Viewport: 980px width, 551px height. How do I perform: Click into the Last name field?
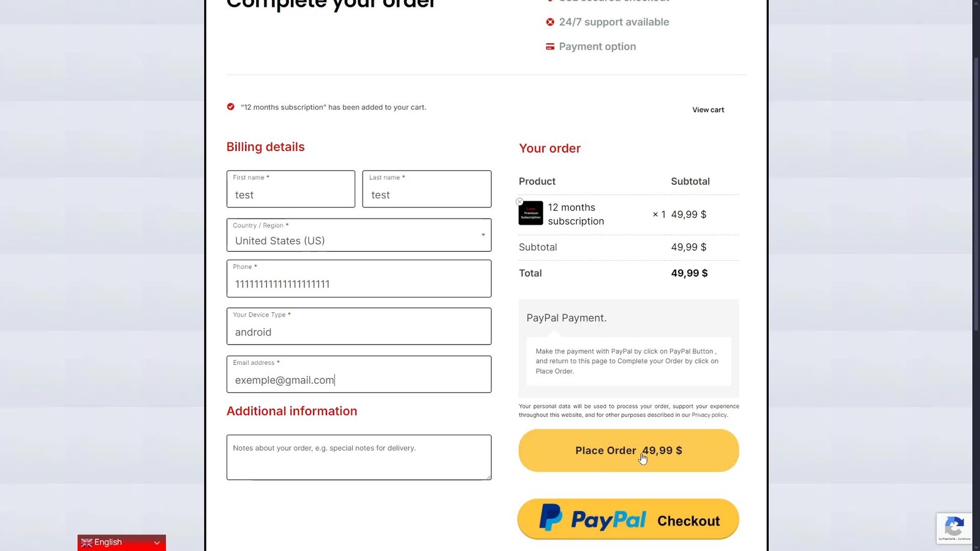tap(426, 195)
